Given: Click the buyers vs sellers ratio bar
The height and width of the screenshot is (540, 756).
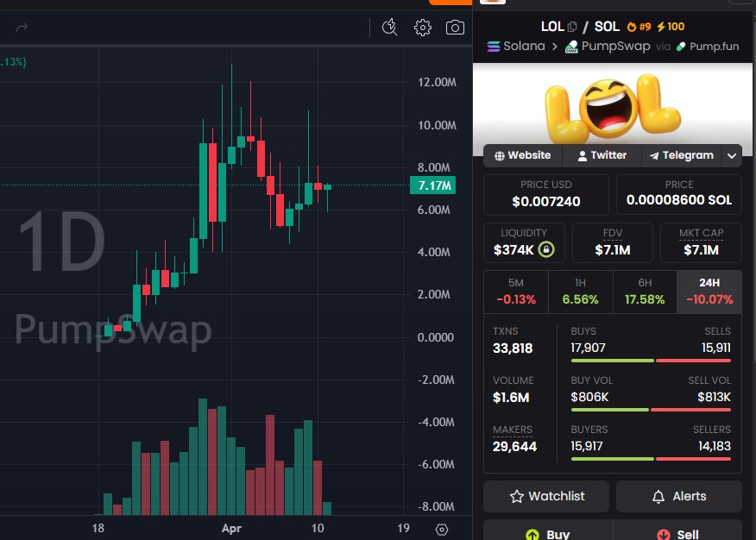Looking at the screenshot, I should click(x=651, y=459).
